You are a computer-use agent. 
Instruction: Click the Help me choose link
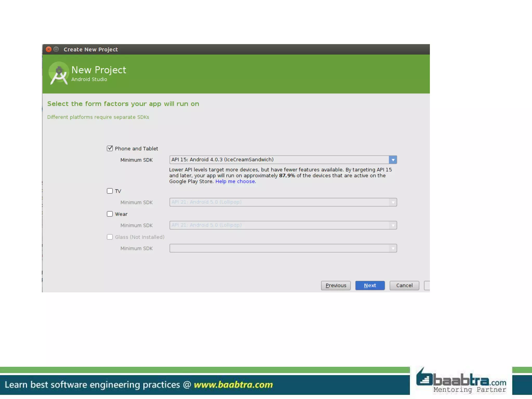235,182
